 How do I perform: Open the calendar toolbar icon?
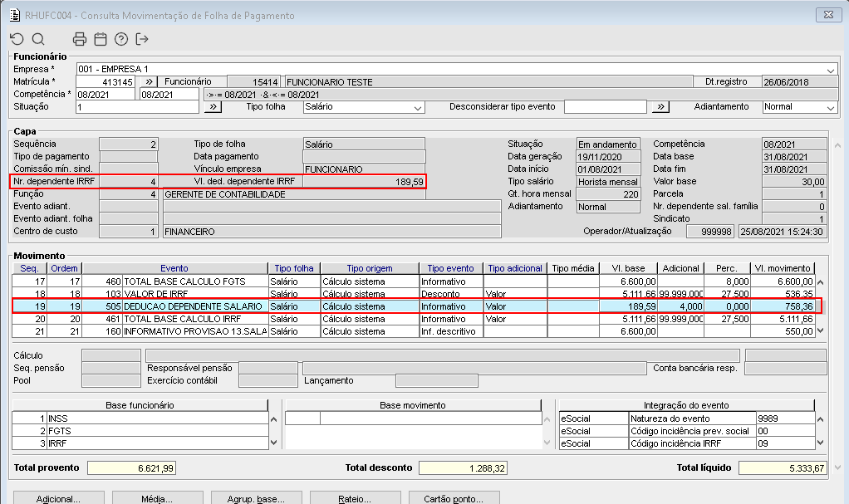tap(101, 39)
